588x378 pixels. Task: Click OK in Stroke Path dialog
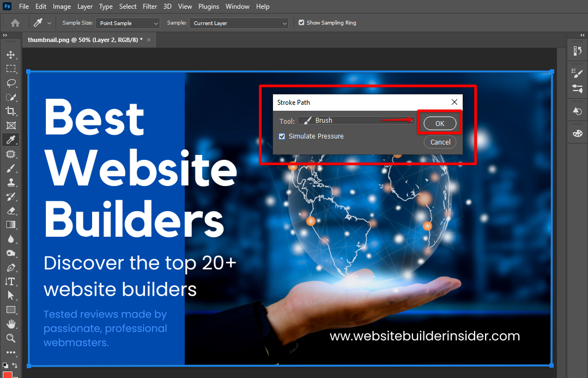[440, 123]
